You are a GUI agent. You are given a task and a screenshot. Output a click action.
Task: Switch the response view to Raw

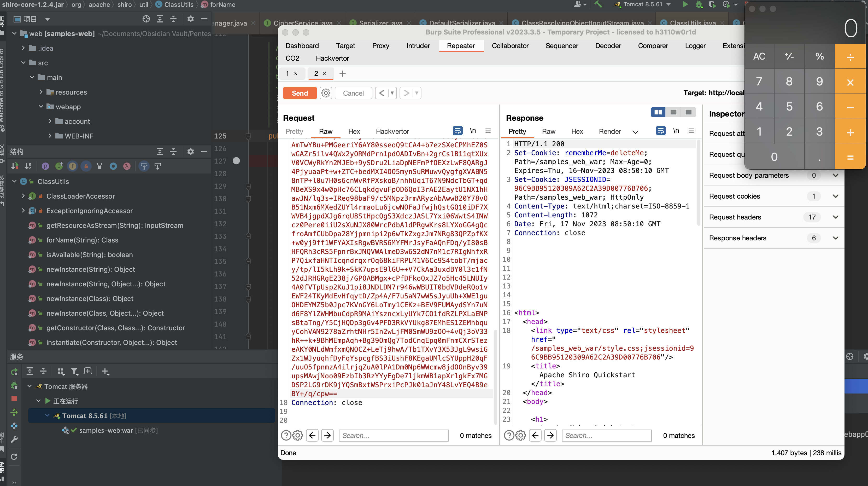(549, 131)
